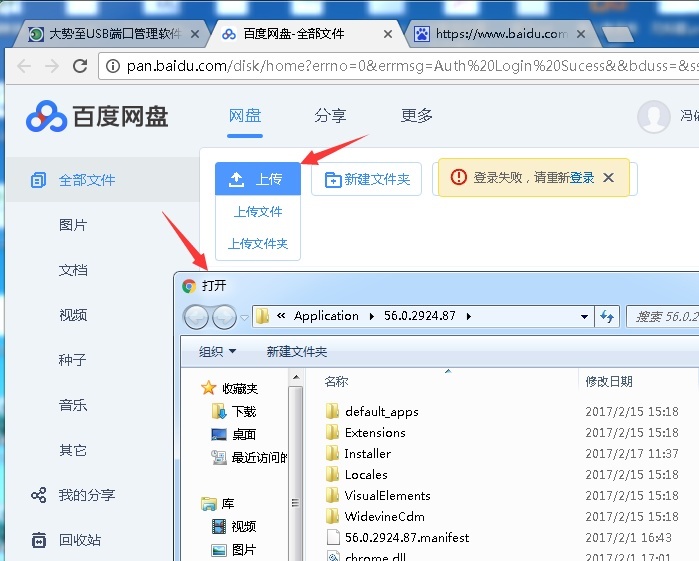Click the refresh icon beside address path
This screenshot has height=561, width=699.
tap(607, 316)
